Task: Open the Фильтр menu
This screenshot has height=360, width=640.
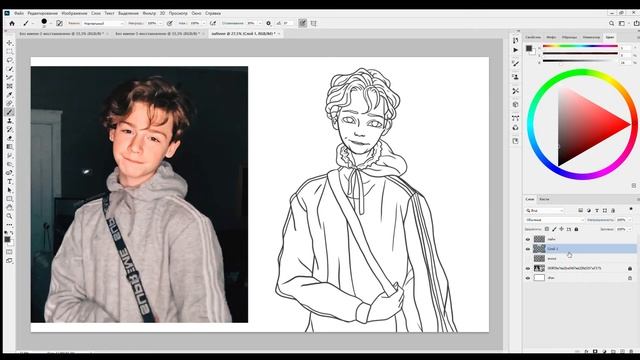Action: click(149, 13)
